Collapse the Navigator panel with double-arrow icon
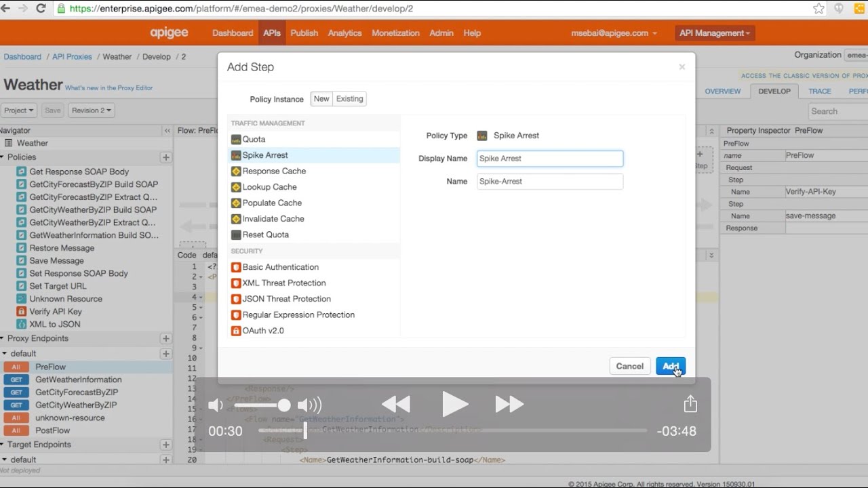 click(x=167, y=130)
